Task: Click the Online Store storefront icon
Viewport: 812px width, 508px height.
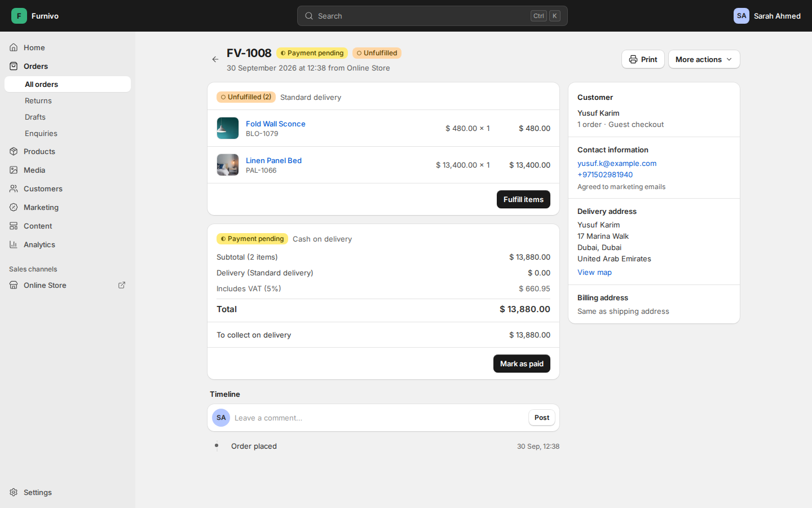Action: [14, 285]
